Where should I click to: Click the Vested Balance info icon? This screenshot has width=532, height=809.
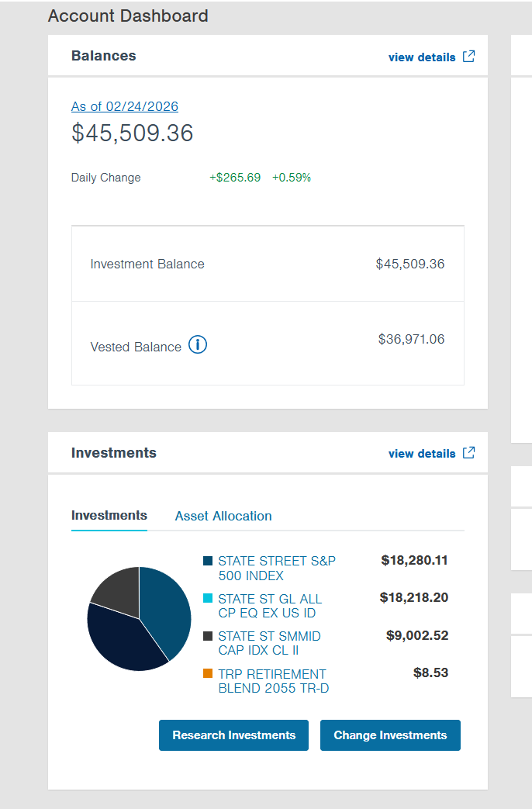click(x=198, y=346)
